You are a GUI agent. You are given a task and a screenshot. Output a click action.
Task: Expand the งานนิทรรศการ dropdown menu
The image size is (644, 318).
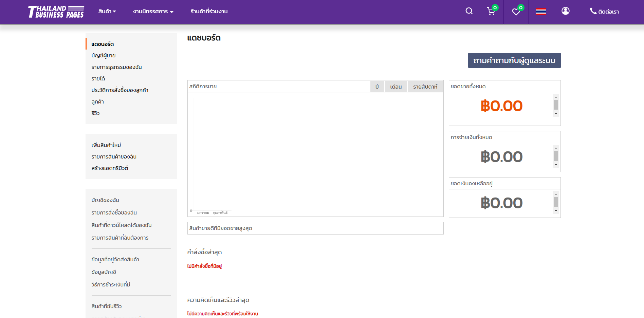click(153, 12)
